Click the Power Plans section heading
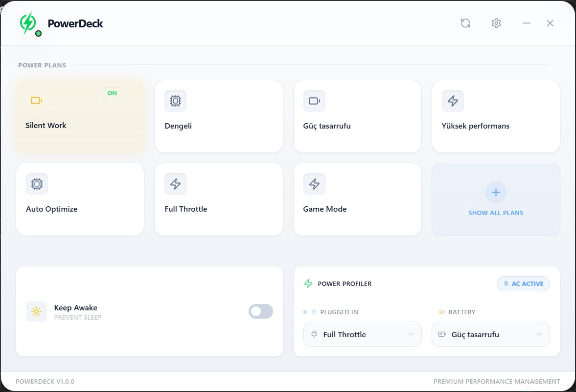The image size is (576, 392). click(x=42, y=65)
